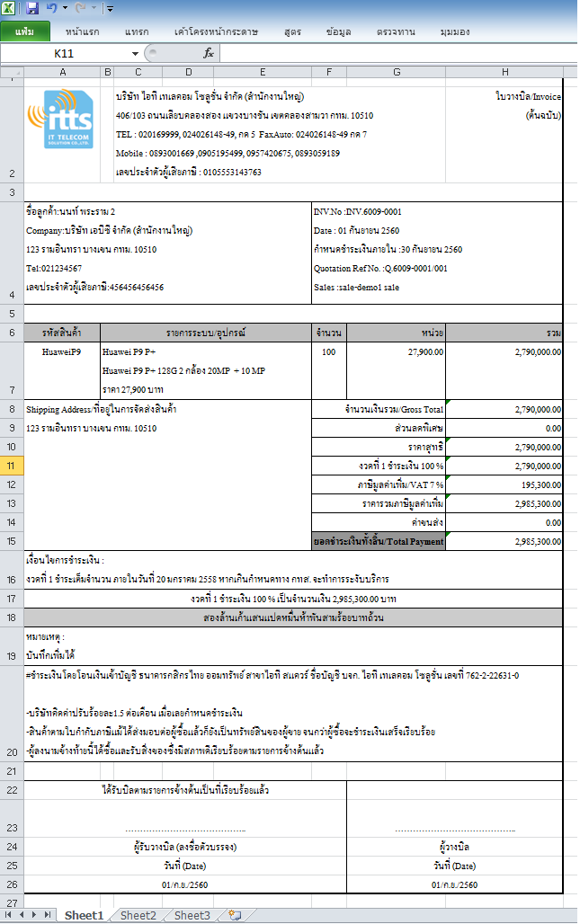
Task: Select row 18 header
Action: tap(12, 617)
